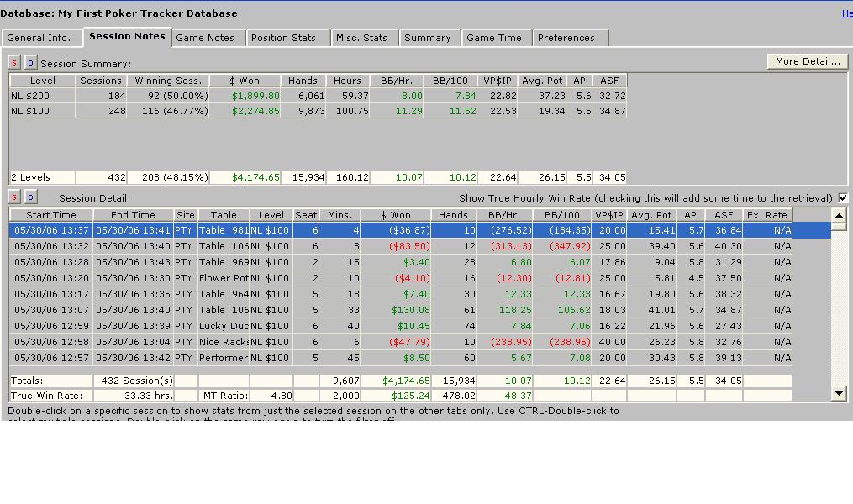
Task: Switch to the General Info. tab
Action: pyautogui.click(x=39, y=38)
